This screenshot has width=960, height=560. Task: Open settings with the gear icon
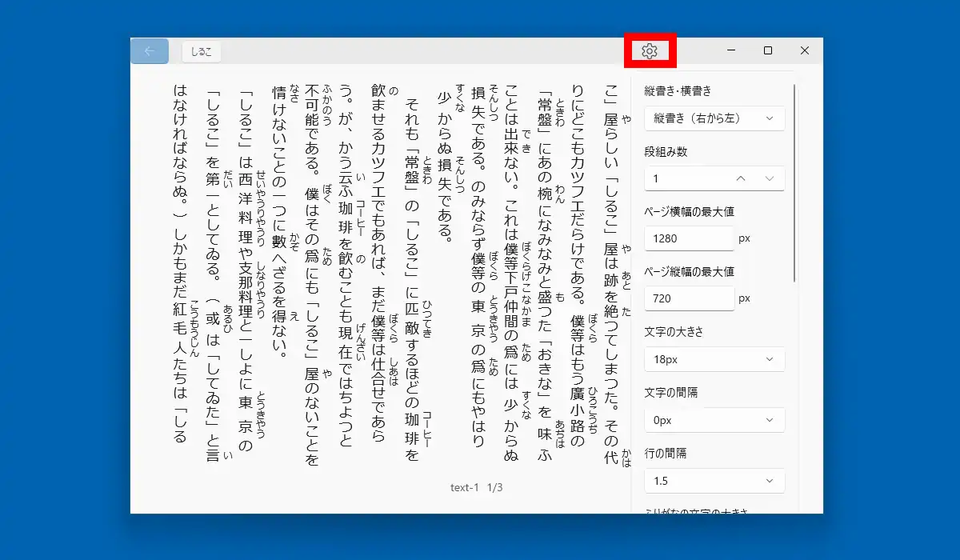coord(650,51)
